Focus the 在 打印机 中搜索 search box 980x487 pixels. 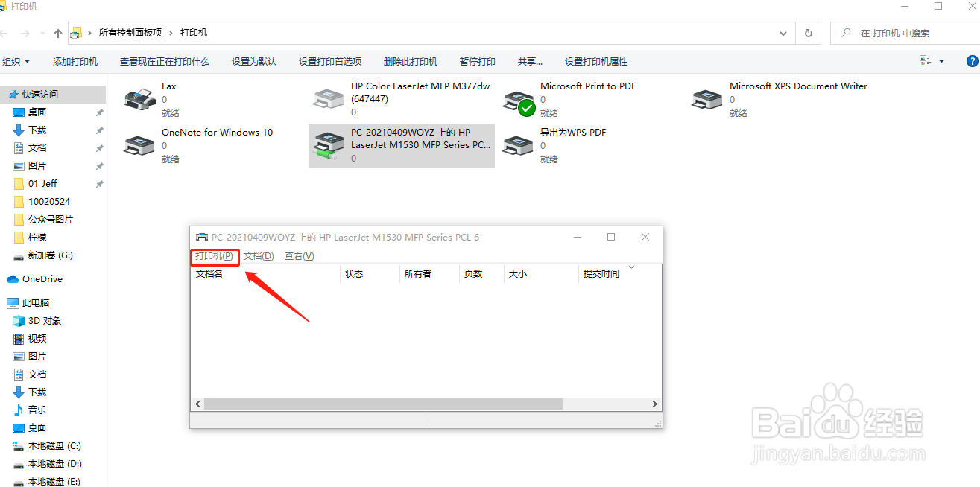click(x=905, y=33)
